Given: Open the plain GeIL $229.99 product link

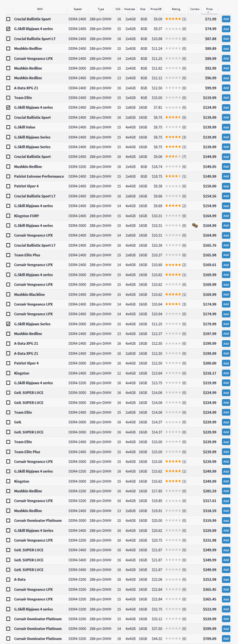Looking at the screenshot, I should (x=18, y=422).
